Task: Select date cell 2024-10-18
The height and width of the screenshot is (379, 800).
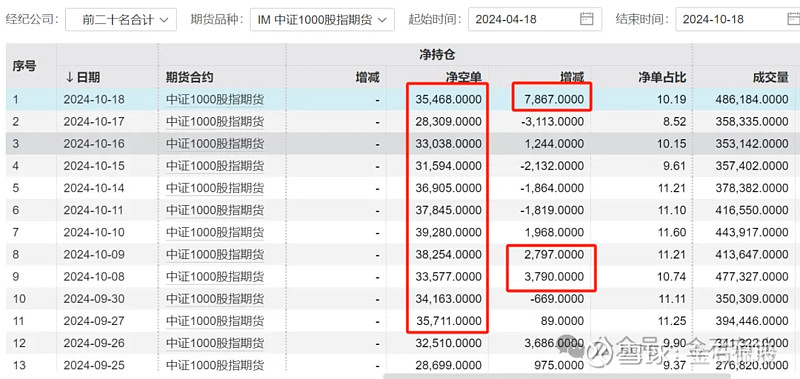Action: pyautogui.click(x=94, y=99)
